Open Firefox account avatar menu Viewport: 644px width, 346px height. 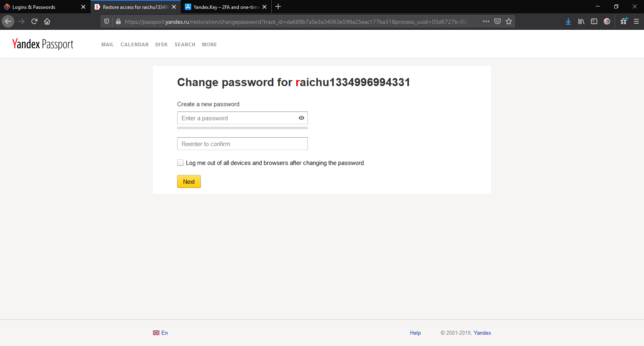(x=607, y=21)
